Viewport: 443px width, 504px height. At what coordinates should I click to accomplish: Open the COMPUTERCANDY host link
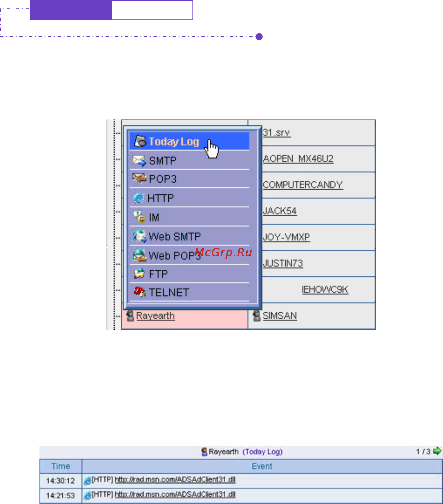pos(303,185)
